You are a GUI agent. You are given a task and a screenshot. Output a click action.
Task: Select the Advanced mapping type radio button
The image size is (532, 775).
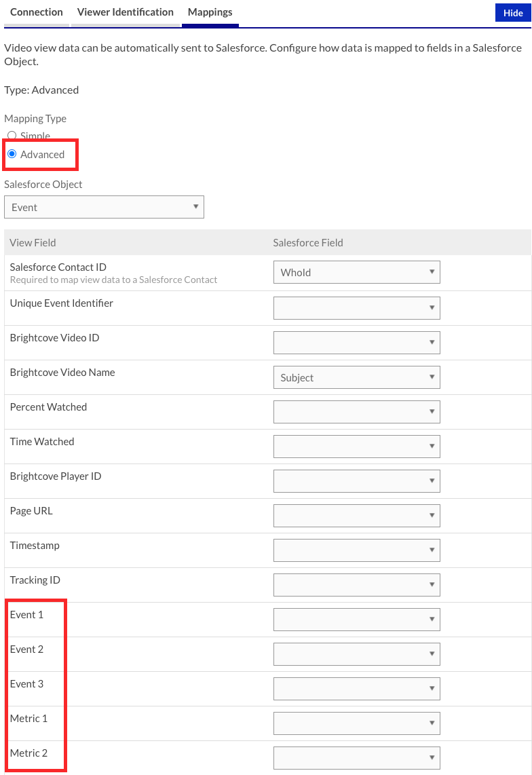pyautogui.click(x=12, y=153)
